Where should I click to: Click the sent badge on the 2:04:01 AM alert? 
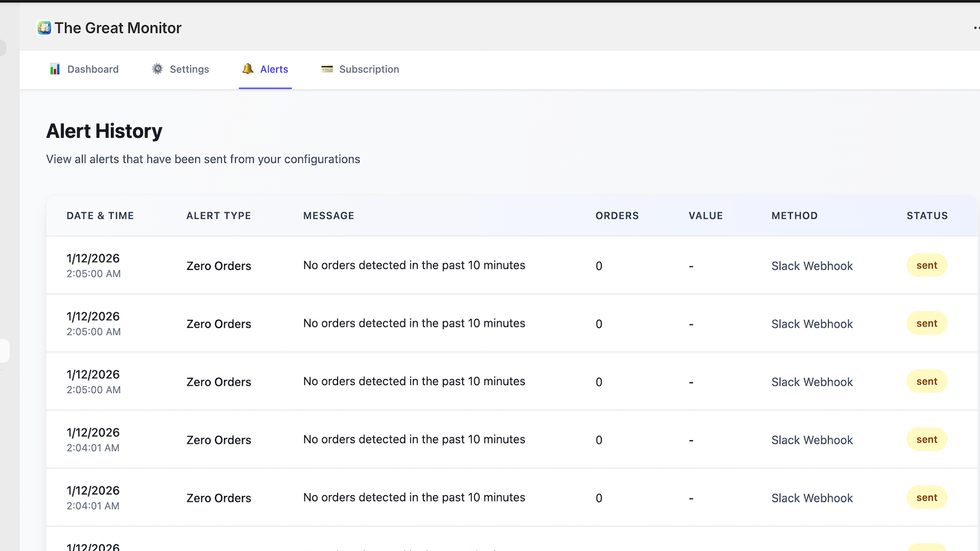click(926, 439)
